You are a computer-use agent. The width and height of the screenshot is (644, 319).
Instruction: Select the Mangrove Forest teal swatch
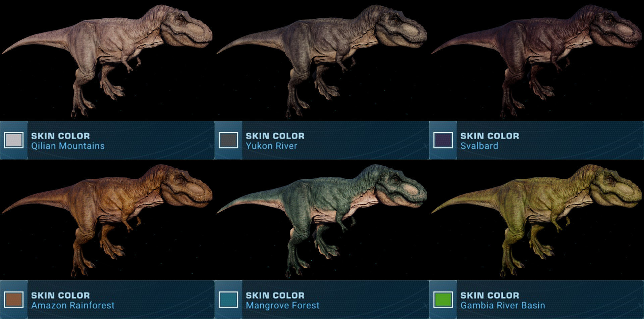point(228,300)
